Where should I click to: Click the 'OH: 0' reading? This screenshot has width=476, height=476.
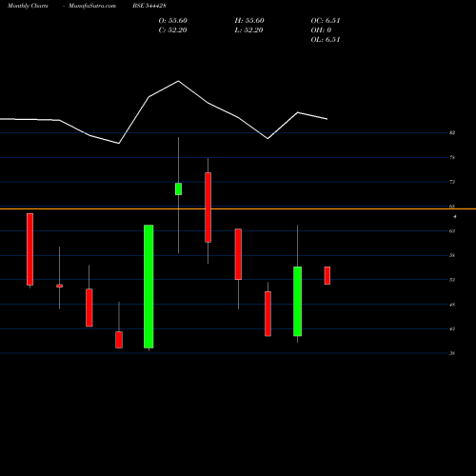pyautogui.click(x=321, y=30)
